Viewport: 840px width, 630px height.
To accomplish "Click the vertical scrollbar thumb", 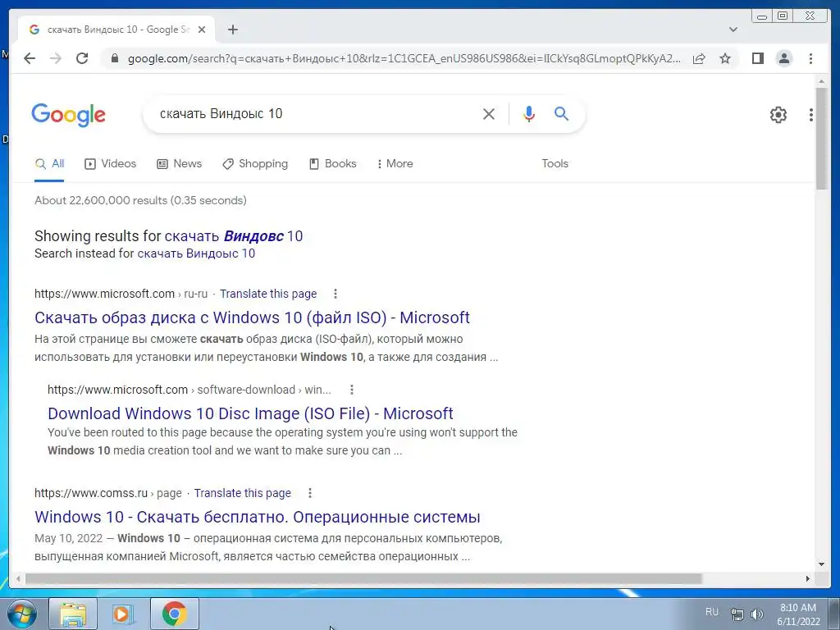I will (x=821, y=138).
